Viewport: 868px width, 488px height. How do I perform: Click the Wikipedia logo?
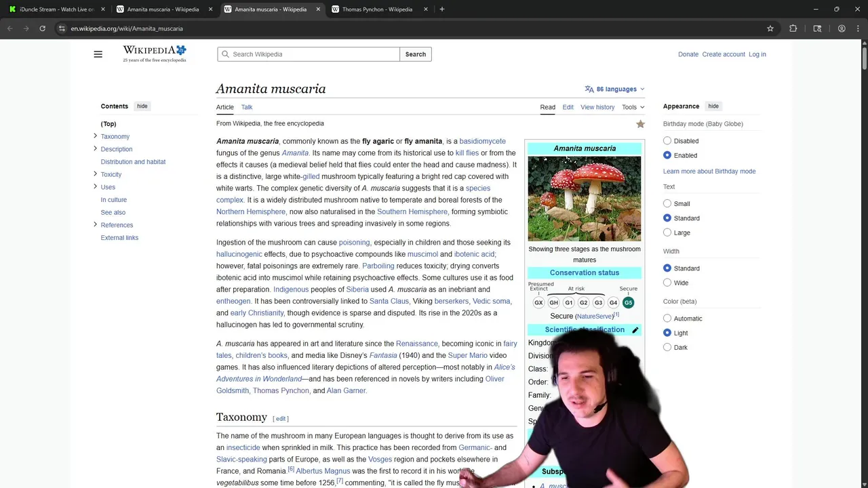click(x=155, y=54)
